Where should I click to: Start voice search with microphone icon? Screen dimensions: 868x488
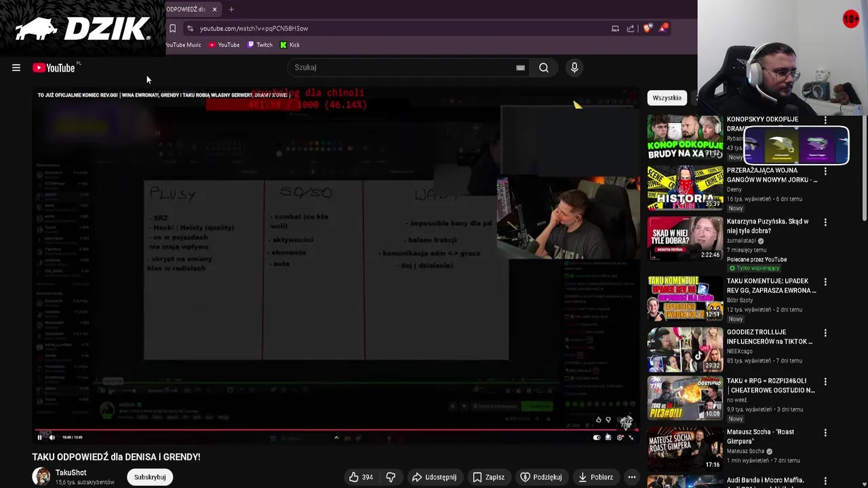tap(574, 68)
